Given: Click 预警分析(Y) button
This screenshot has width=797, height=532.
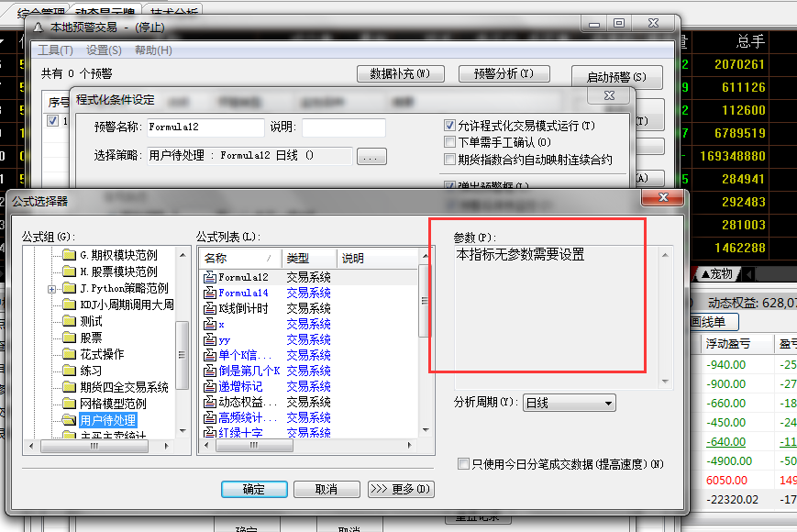Looking at the screenshot, I should [x=504, y=73].
